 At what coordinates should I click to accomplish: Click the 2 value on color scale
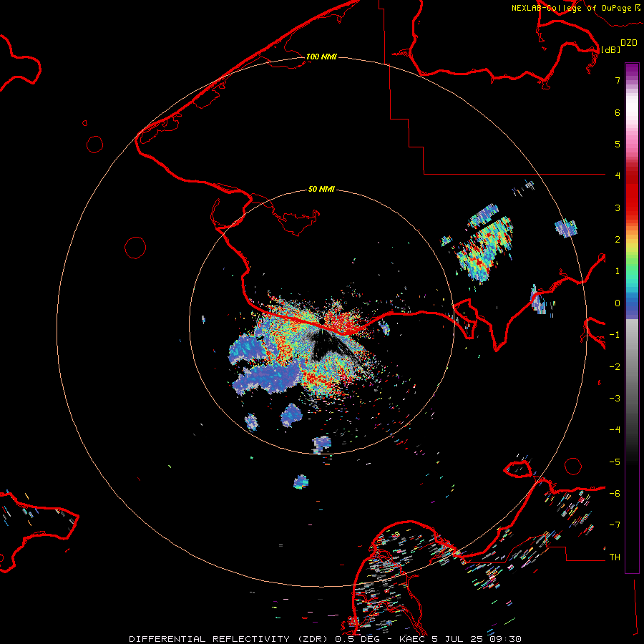click(618, 240)
